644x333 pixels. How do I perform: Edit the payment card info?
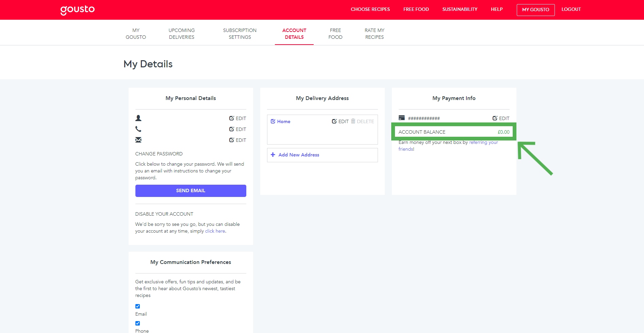pos(501,118)
